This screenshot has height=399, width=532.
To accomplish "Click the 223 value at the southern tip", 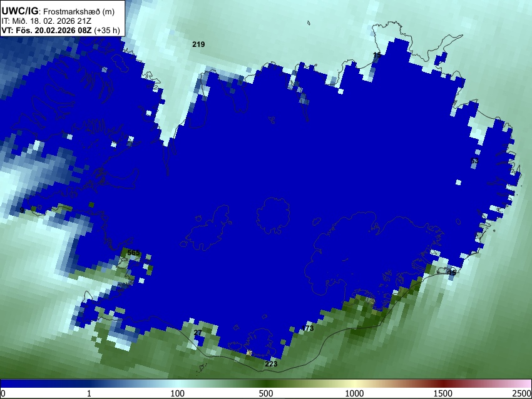I will [x=271, y=364].
